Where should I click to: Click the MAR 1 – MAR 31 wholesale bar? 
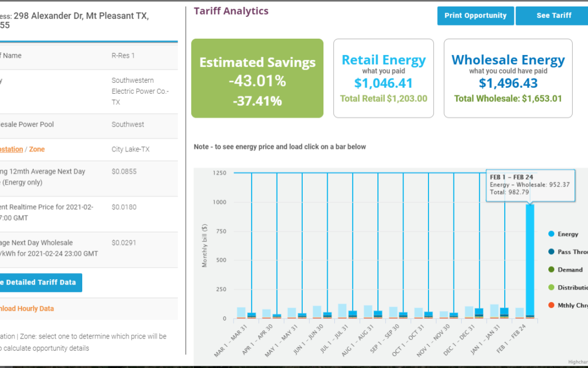(x=252, y=316)
